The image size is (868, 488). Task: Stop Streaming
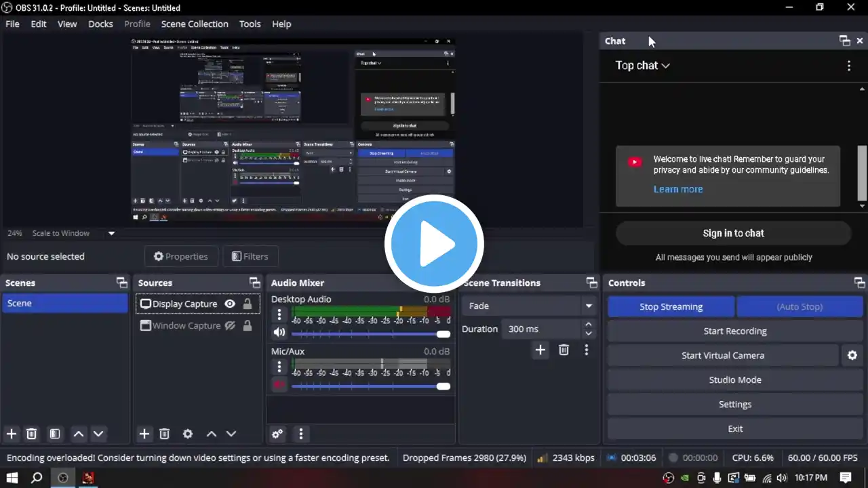click(671, 306)
